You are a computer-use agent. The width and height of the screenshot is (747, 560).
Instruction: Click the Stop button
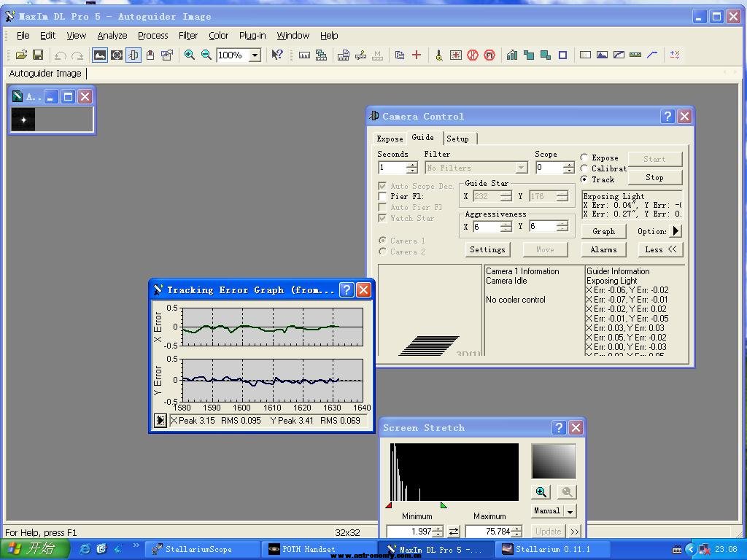[654, 177]
